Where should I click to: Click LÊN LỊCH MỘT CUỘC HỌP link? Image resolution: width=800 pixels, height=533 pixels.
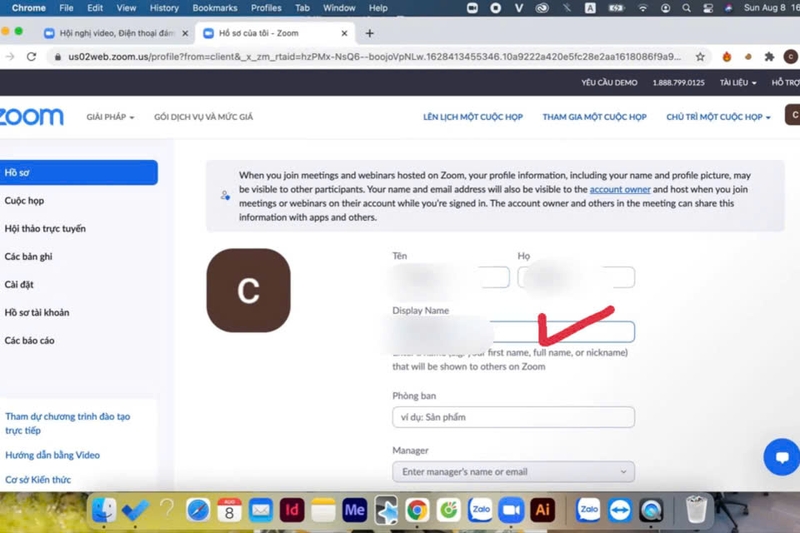pos(472,117)
